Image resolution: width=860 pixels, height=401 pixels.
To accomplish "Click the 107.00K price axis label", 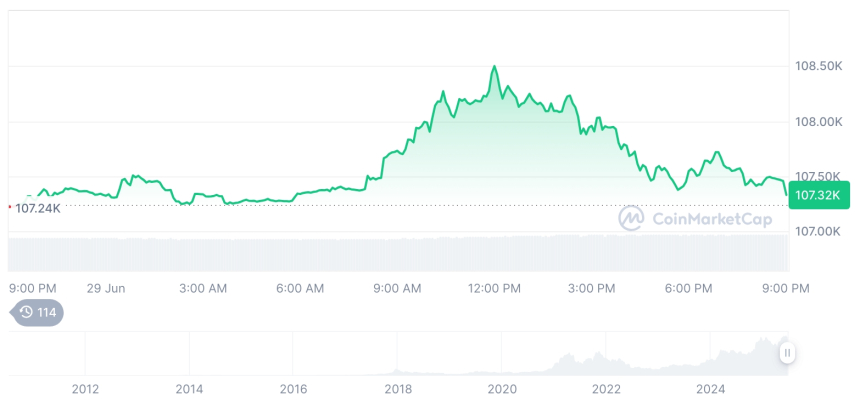I will [818, 231].
